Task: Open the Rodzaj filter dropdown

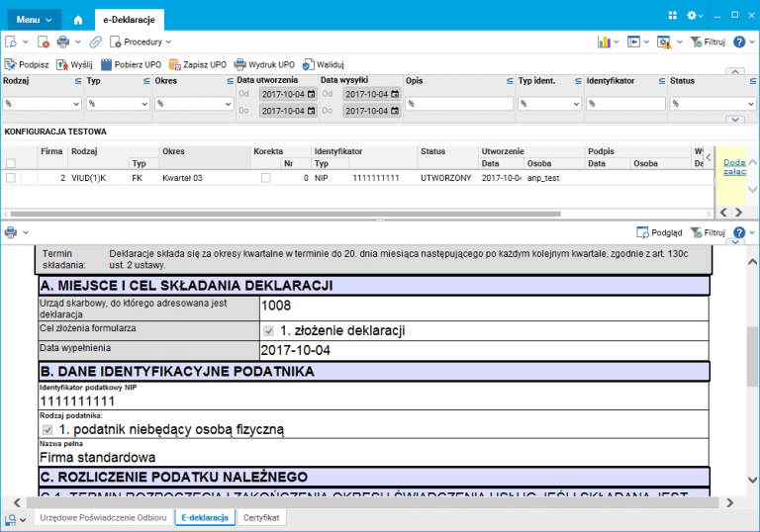Action: coord(41,103)
